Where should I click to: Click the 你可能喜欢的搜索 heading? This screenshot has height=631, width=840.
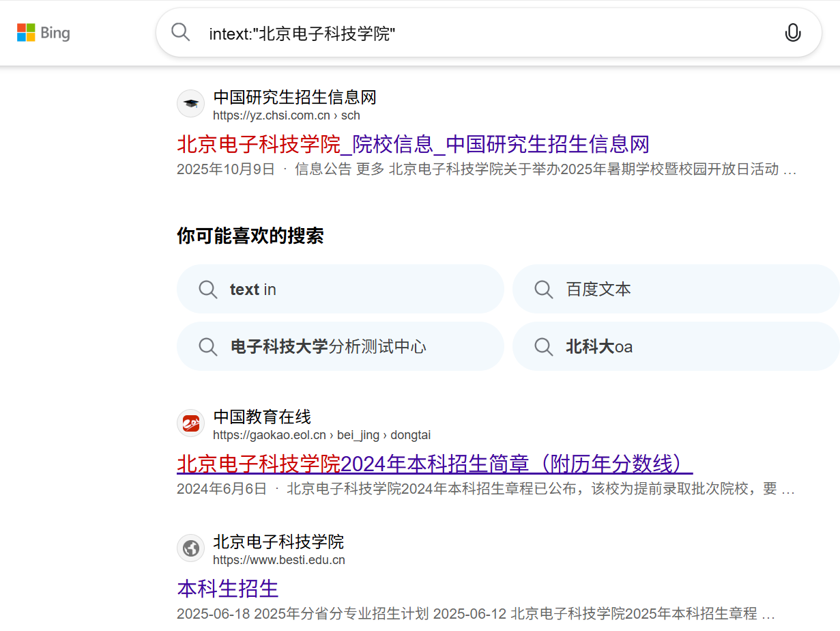point(250,236)
